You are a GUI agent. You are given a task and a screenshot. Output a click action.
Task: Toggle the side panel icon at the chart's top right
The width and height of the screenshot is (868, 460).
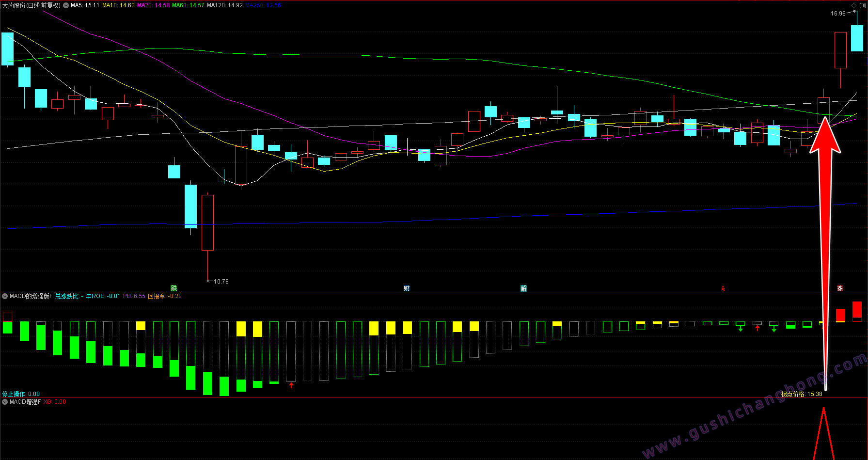[862, 5]
